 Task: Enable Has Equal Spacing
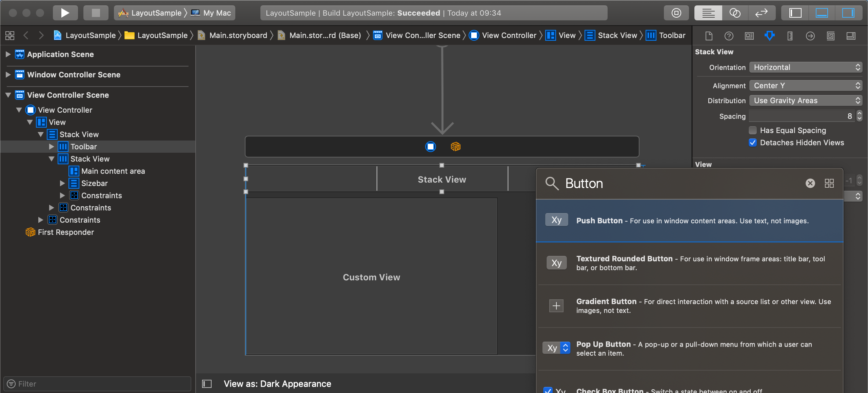752,130
